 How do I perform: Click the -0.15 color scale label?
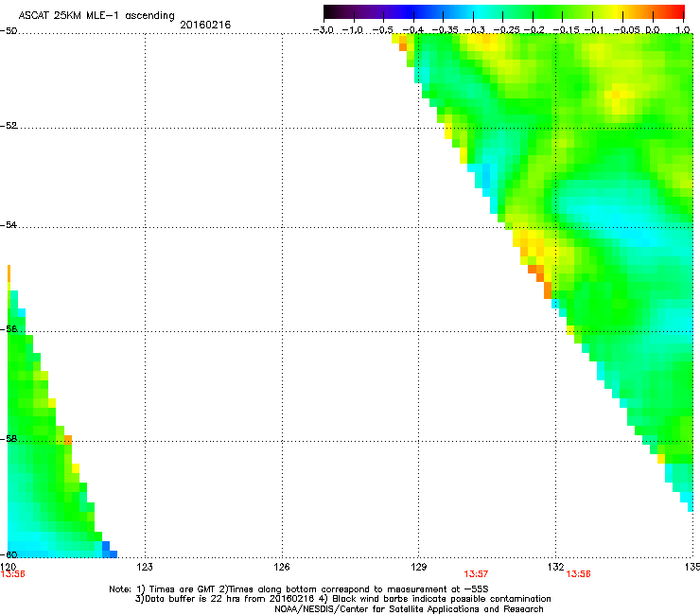566,30
